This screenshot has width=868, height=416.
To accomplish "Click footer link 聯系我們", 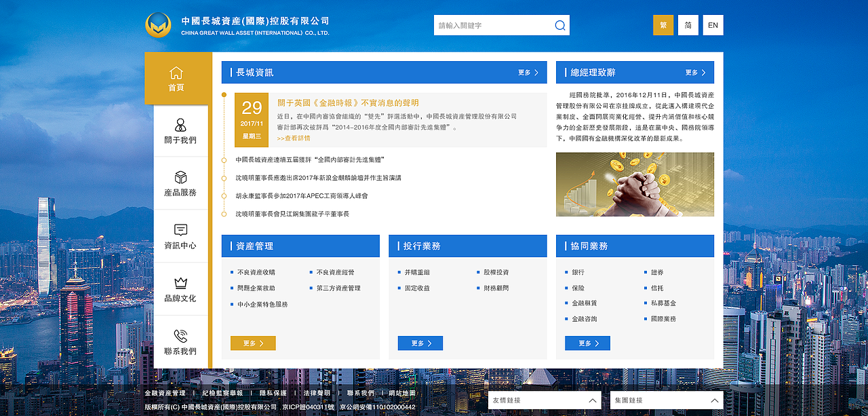I will pos(361,393).
